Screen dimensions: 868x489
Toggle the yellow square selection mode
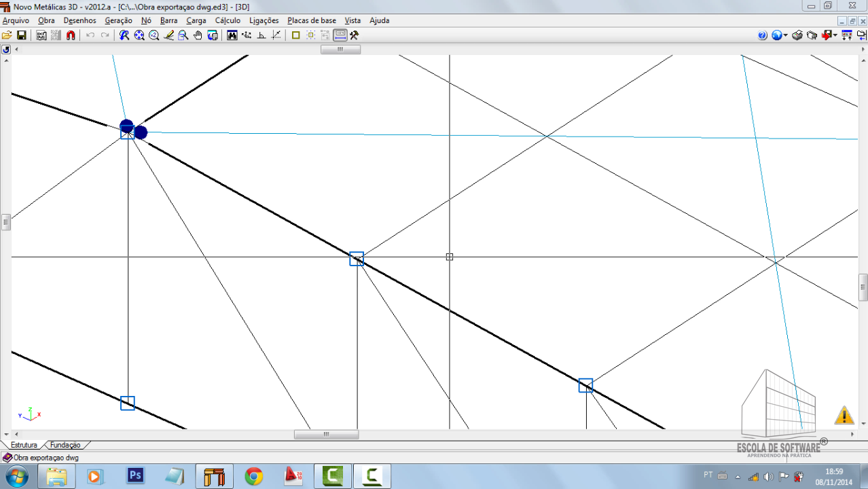coord(296,35)
